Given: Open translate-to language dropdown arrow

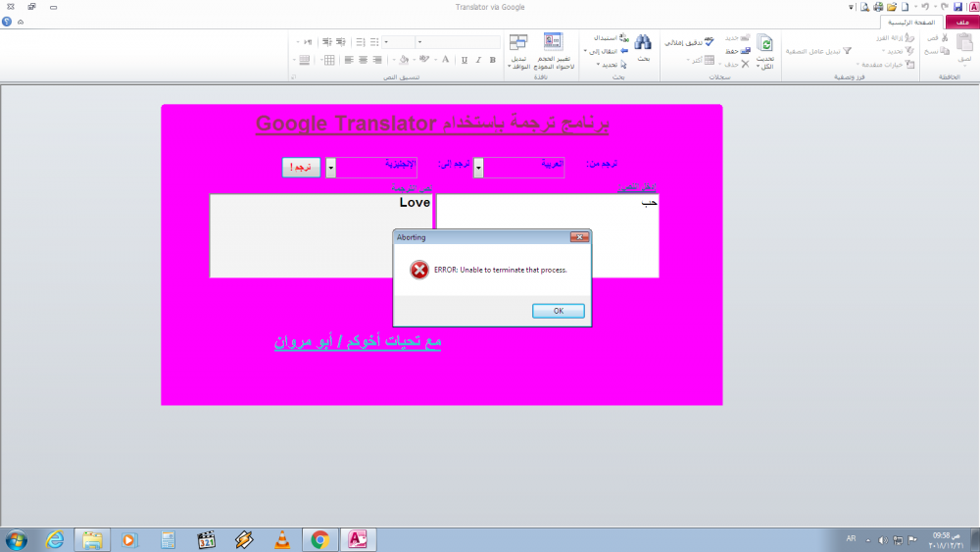Looking at the screenshot, I should (x=330, y=168).
